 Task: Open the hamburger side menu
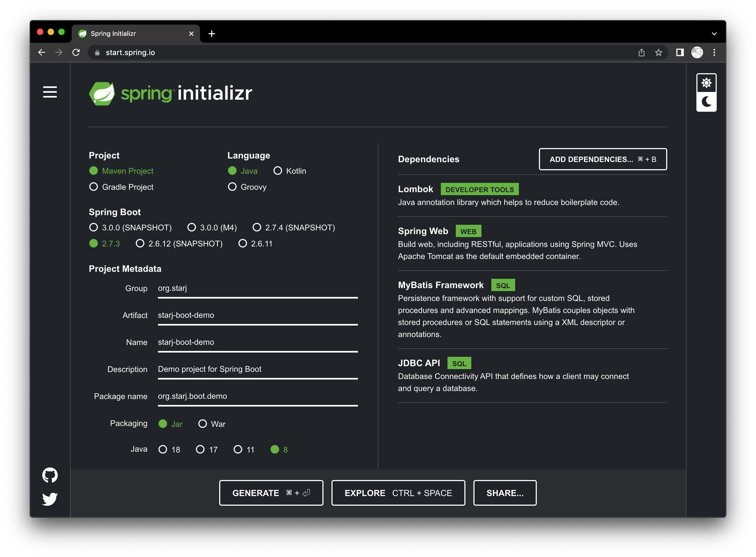50,92
